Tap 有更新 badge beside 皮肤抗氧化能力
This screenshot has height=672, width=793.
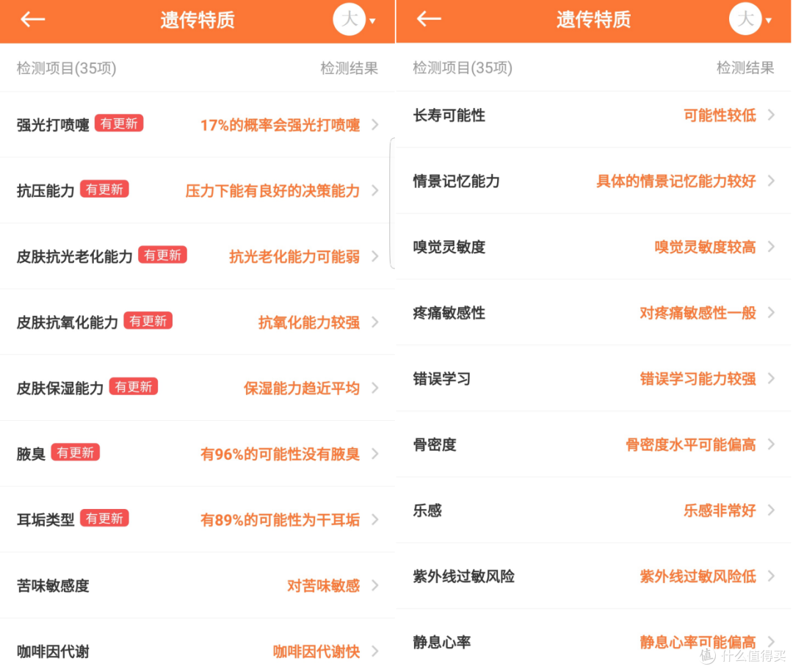tap(148, 321)
